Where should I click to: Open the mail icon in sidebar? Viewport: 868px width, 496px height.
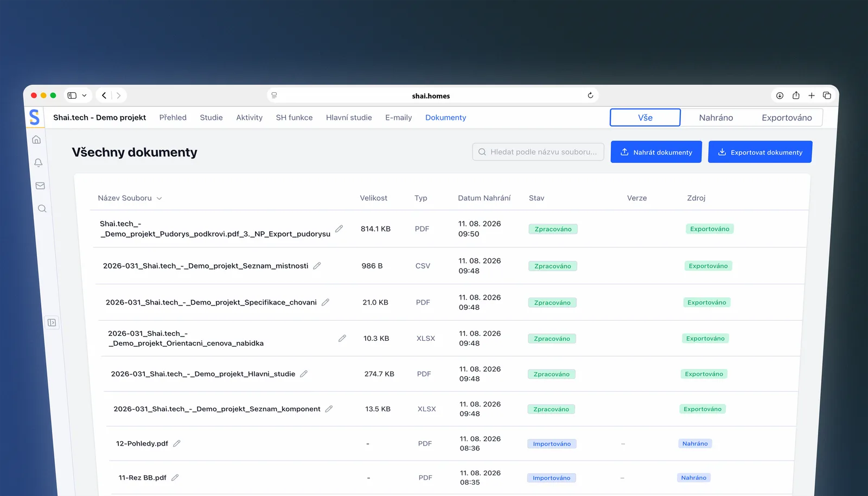40,186
